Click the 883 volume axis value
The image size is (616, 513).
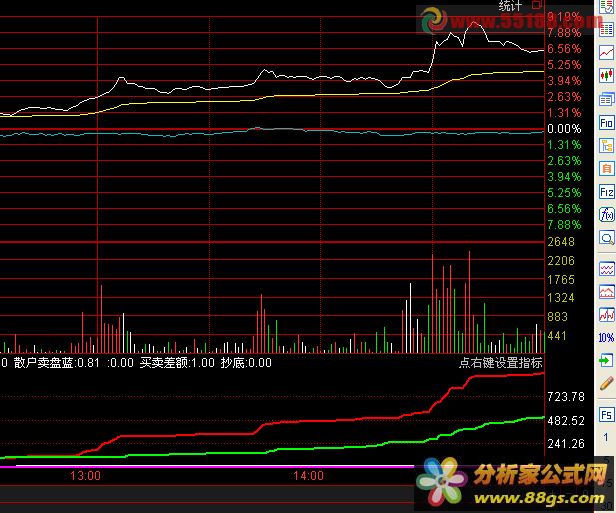[x=557, y=317]
